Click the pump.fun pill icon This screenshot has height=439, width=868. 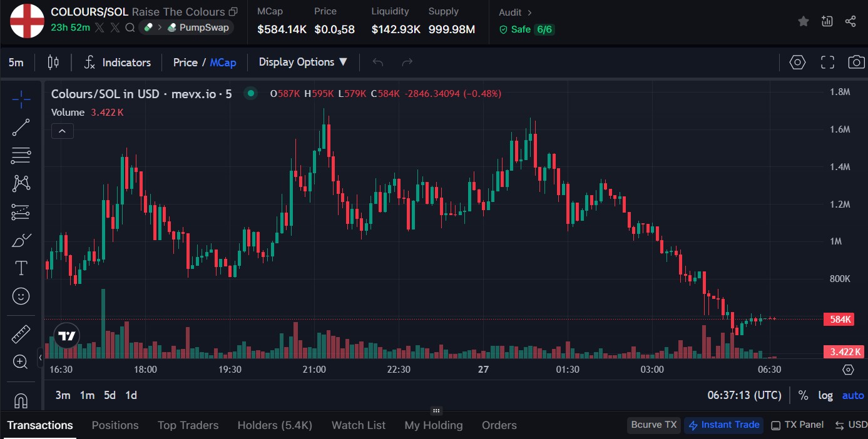(x=148, y=28)
